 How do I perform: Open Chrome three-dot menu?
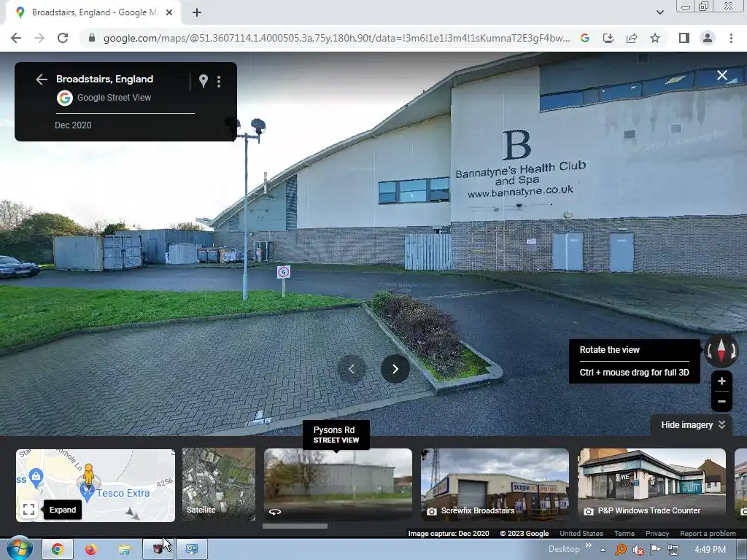click(x=731, y=38)
